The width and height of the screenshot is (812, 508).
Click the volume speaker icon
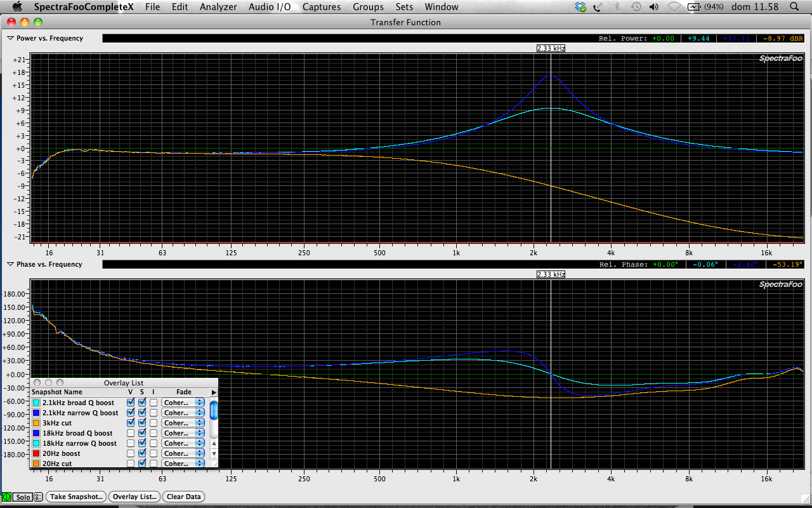(654, 7)
